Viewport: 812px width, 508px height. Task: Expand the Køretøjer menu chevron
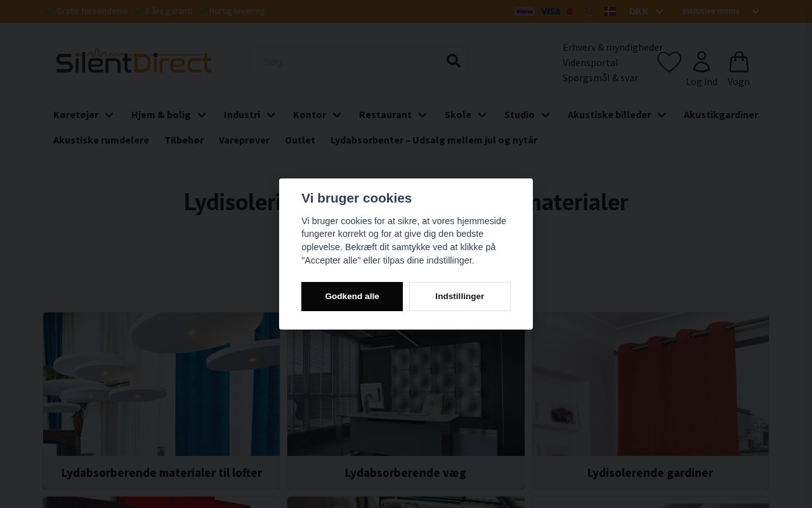(109, 115)
